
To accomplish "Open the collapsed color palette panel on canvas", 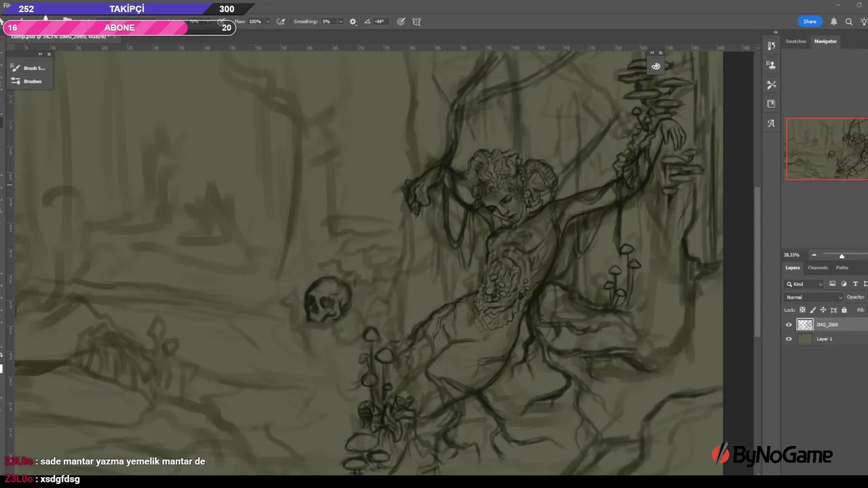I will click(x=656, y=66).
